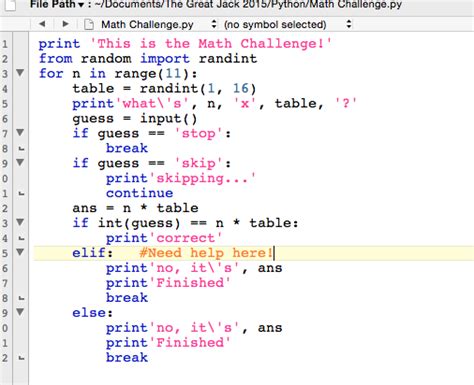This screenshot has width=474, height=385.
Task: Click the last 'break' statement at the bottom
Action: coord(127,358)
